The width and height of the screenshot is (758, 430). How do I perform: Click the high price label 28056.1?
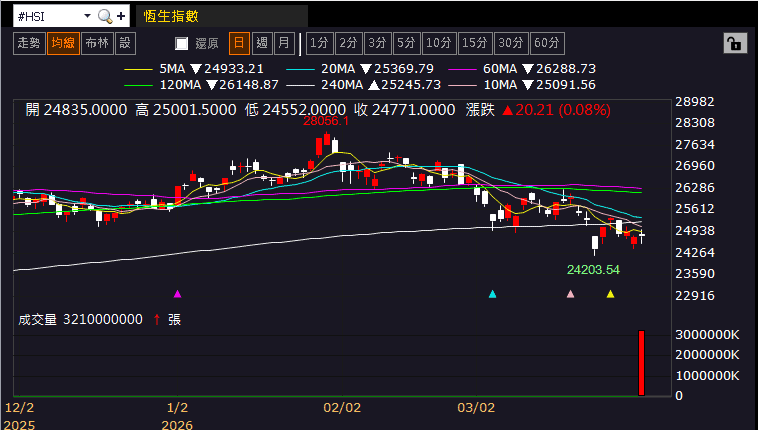[326, 121]
